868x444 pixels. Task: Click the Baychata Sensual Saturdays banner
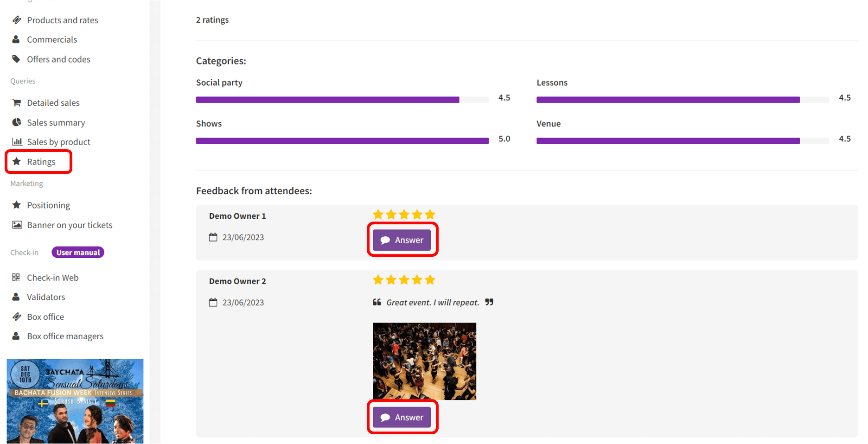75,401
